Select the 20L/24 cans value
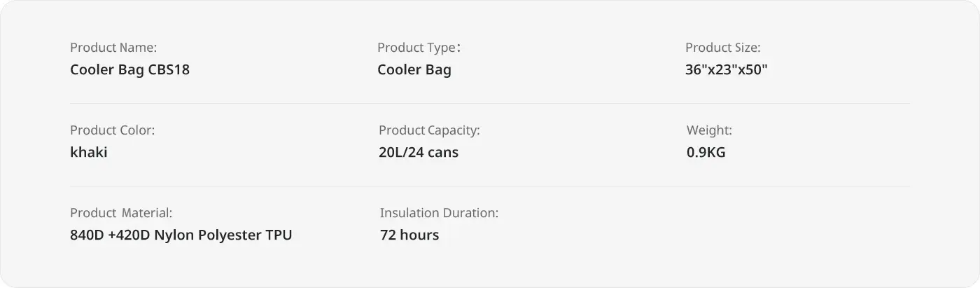Screen dimensions: 980x288 (419, 152)
